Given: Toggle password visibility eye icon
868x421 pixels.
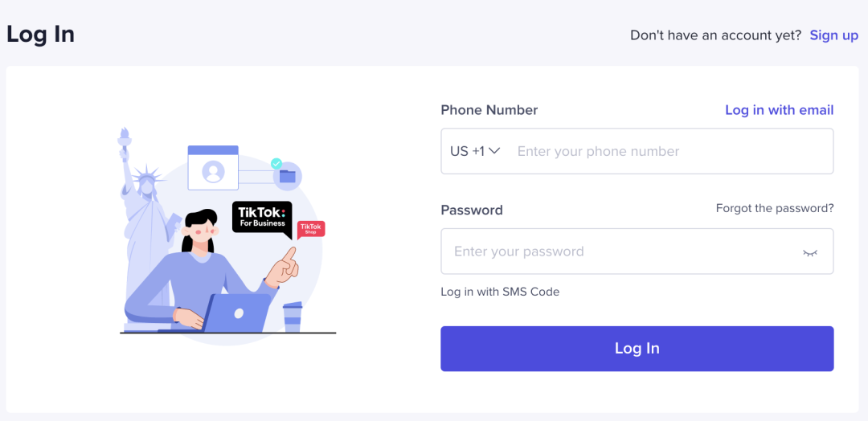Looking at the screenshot, I should [810, 253].
